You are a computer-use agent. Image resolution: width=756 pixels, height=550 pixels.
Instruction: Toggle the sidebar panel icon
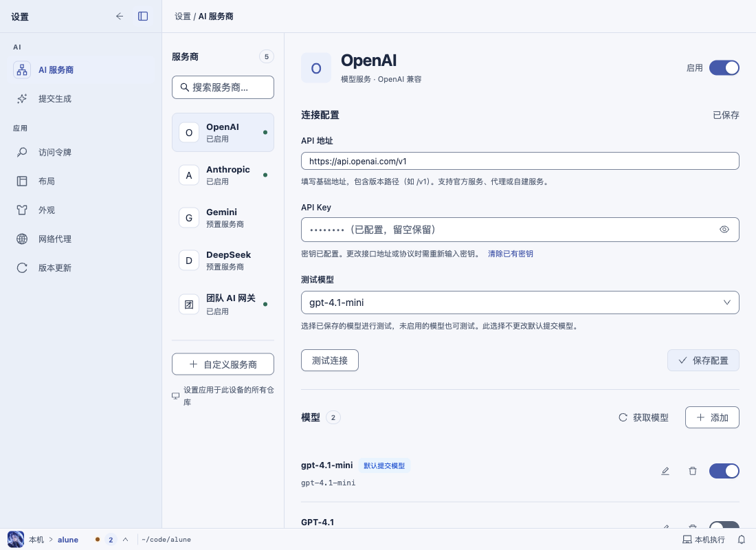pyautogui.click(x=143, y=16)
